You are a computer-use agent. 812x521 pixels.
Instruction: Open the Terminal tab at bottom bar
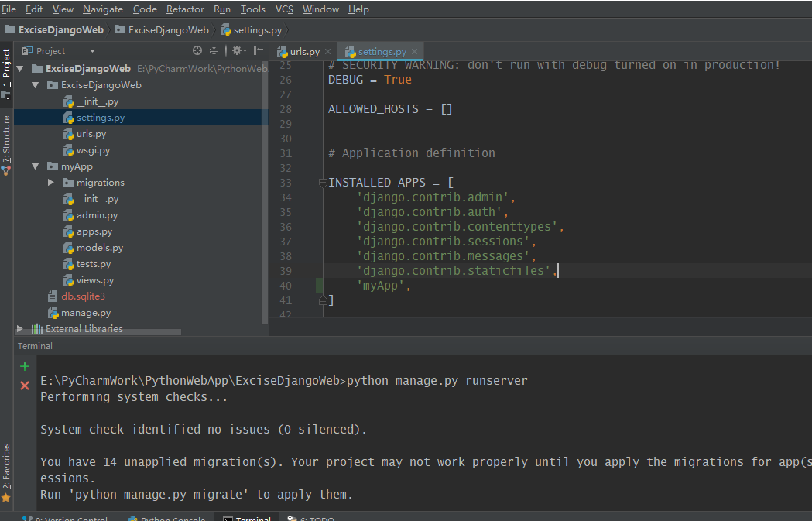[247, 518]
